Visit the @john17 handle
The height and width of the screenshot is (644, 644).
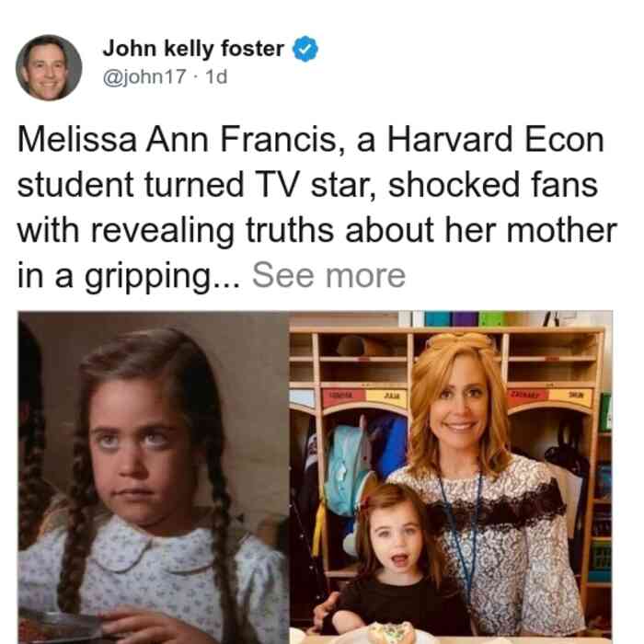144,76
